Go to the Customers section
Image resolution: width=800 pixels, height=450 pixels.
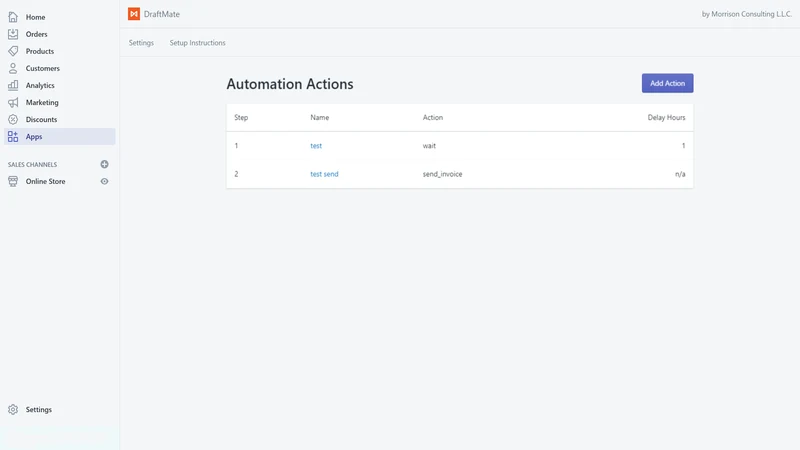[x=42, y=68]
